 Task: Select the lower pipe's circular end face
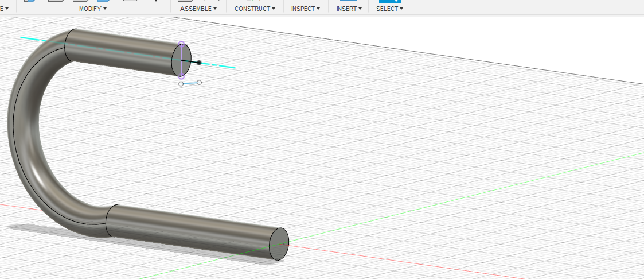[x=279, y=244]
